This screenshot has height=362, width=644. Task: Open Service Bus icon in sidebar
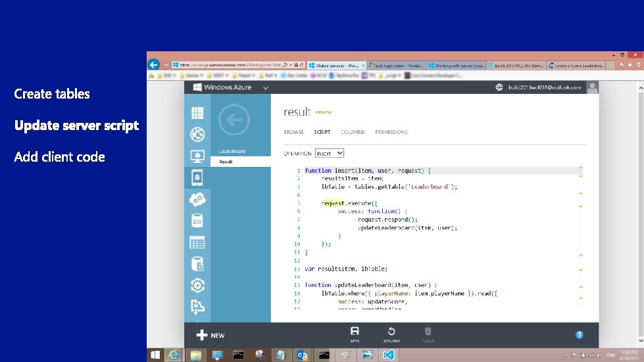[x=197, y=307]
